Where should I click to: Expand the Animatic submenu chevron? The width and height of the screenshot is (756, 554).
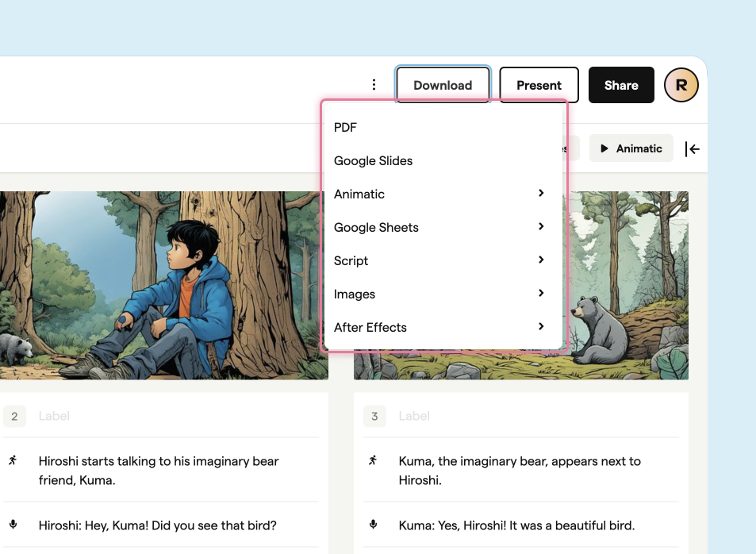point(541,193)
